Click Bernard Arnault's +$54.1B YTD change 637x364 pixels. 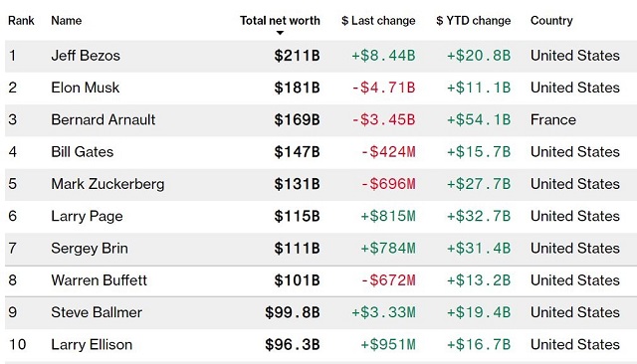[479, 119]
